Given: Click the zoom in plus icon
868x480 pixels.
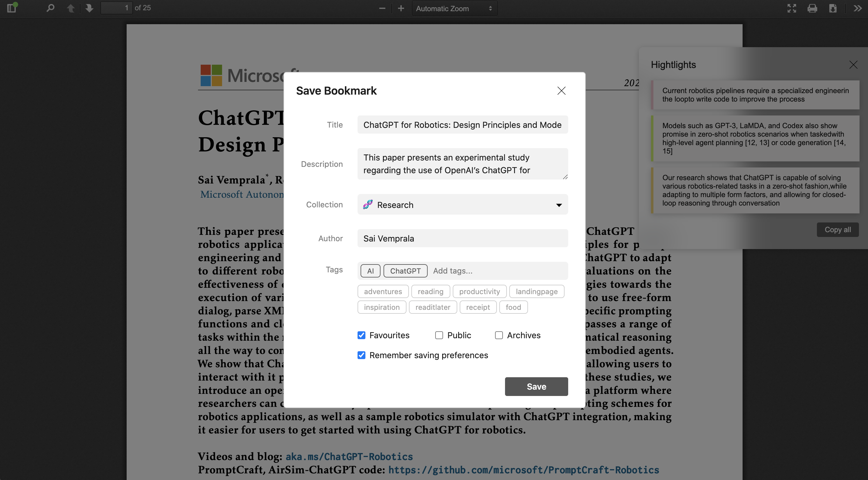Looking at the screenshot, I should pos(401,8).
